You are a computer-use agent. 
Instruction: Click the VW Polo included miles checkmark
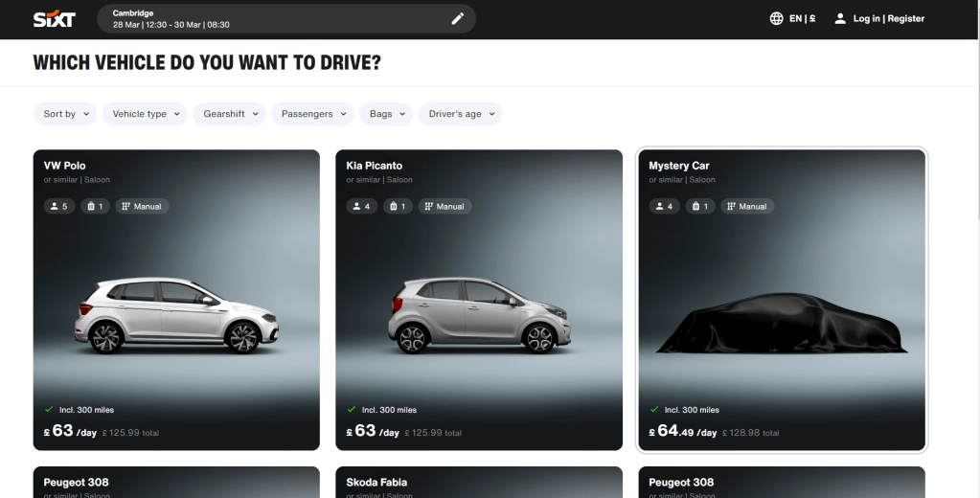[49, 409]
